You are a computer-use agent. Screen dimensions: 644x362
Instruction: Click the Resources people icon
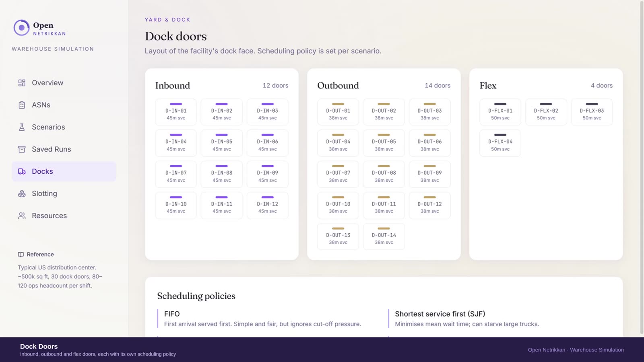[22, 216]
